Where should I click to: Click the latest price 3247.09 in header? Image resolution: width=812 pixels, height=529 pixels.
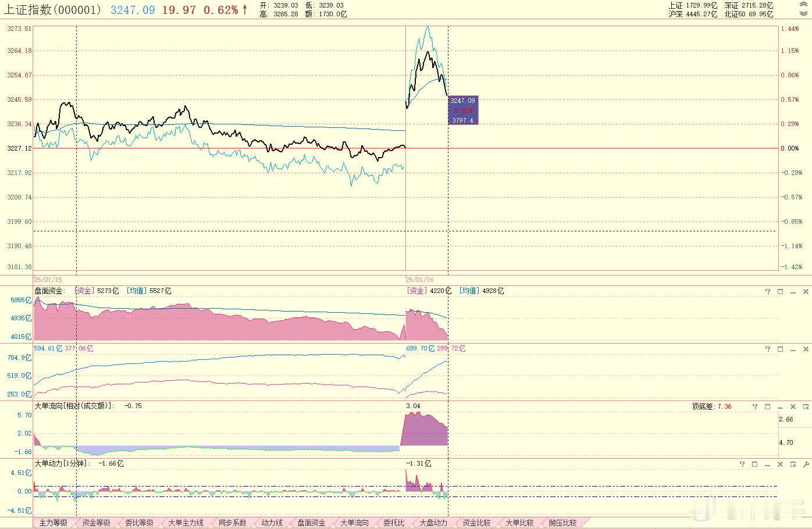coord(133,10)
